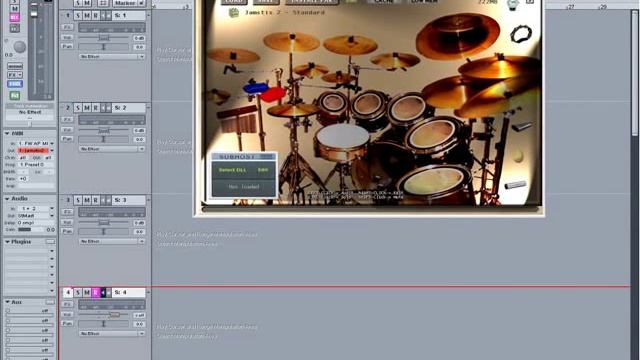Open the FX dropdown in the channel strip
Image resolution: width=640 pixels, height=360 pixels.
[15, 75]
